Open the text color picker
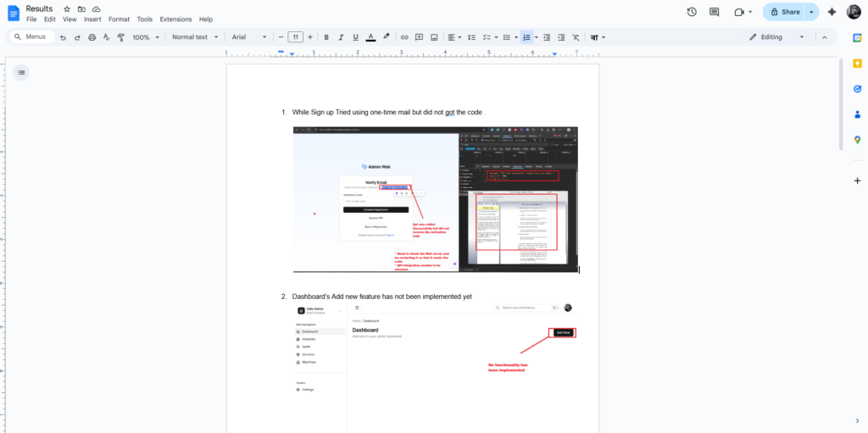The width and height of the screenshot is (868, 433). 370,37
